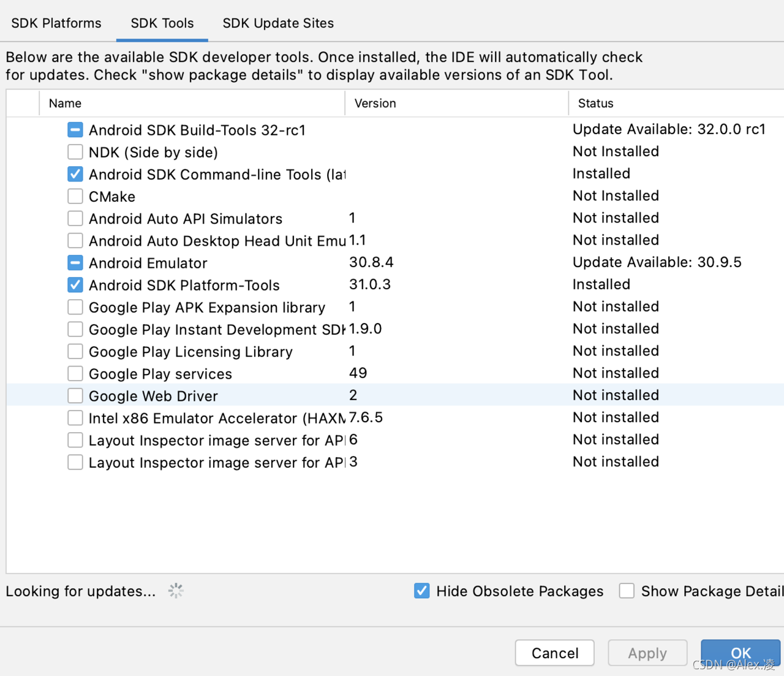Select the Google Play services name
The width and height of the screenshot is (784, 676).
(160, 374)
